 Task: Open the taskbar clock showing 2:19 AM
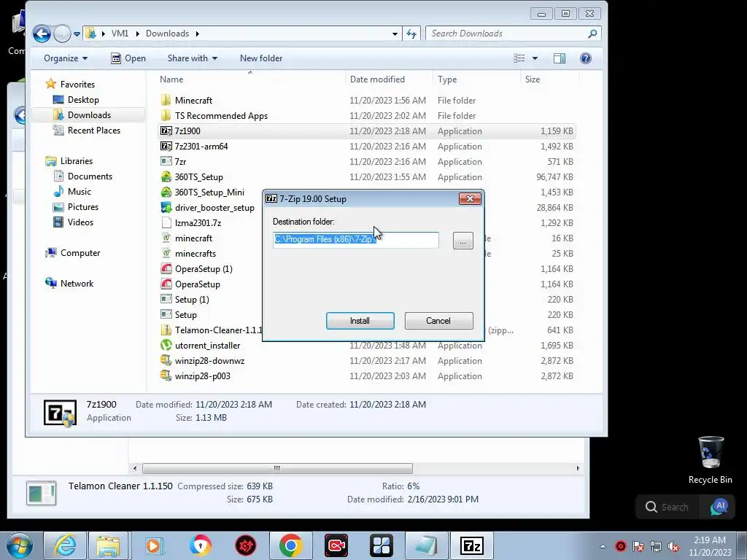pyautogui.click(x=710, y=545)
